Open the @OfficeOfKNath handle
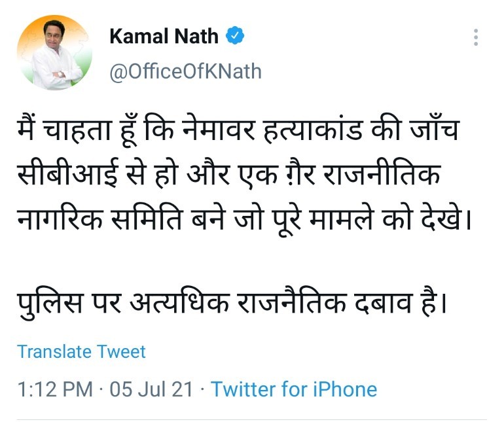This screenshot has height=422, width=504. coord(185,71)
